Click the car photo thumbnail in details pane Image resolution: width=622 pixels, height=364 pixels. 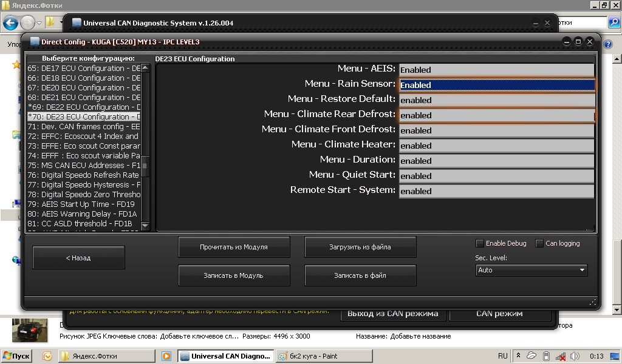pos(30,331)
